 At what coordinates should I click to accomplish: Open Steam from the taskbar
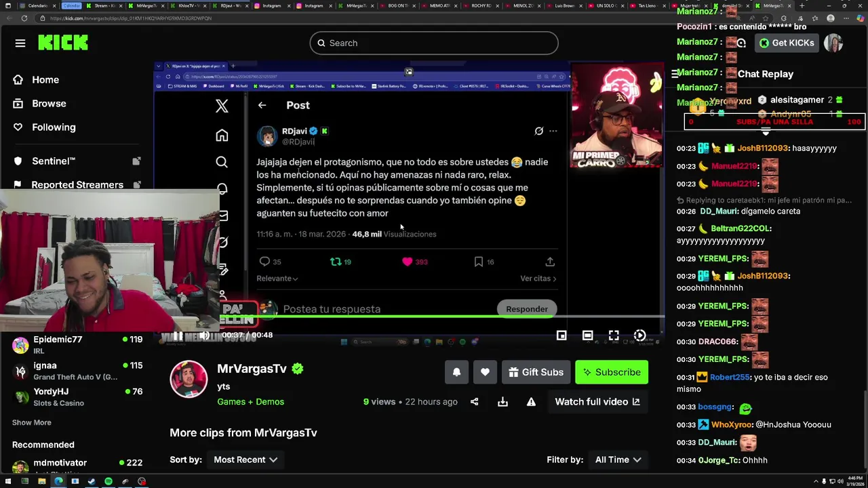tap(92, 482)
